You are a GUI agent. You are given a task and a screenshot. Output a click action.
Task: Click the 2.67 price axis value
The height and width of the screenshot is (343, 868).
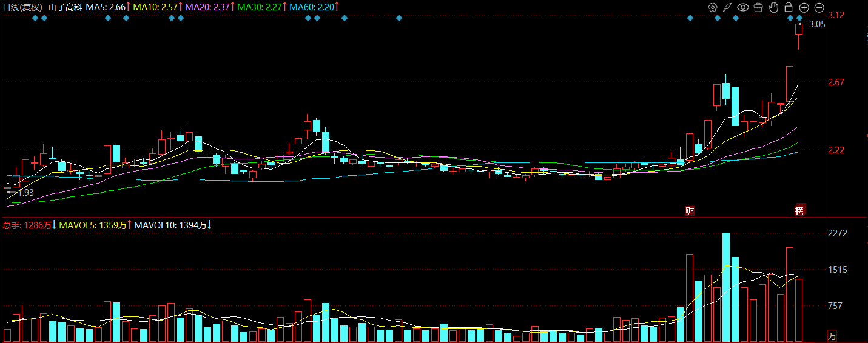click(x=836, y=82)
